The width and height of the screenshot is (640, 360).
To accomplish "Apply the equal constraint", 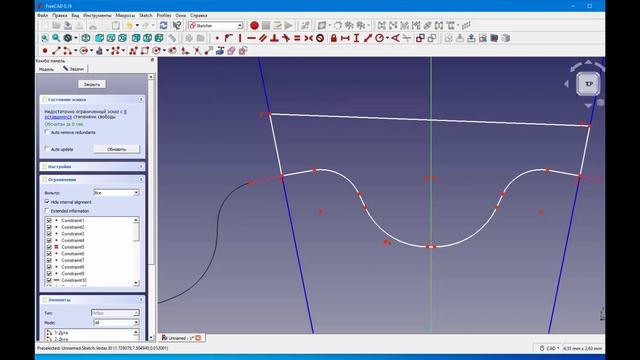I will 297,38.
